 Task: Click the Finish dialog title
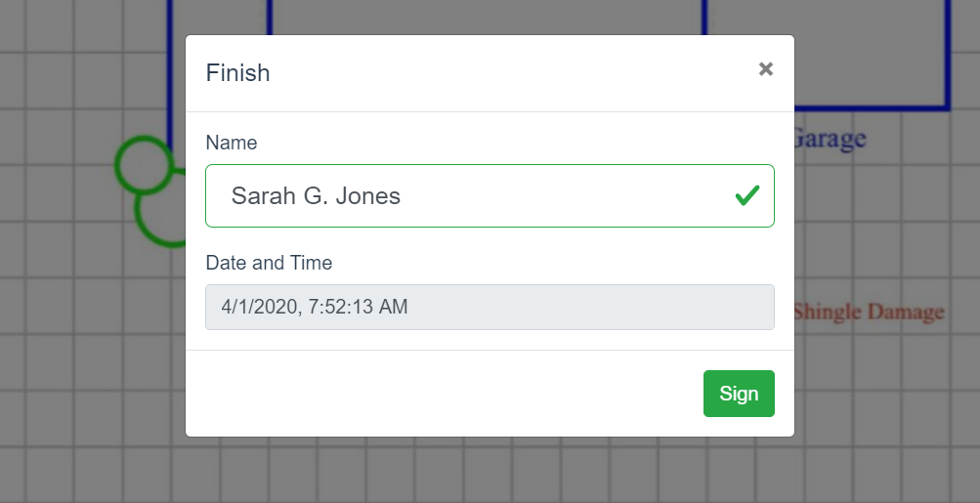238,72
